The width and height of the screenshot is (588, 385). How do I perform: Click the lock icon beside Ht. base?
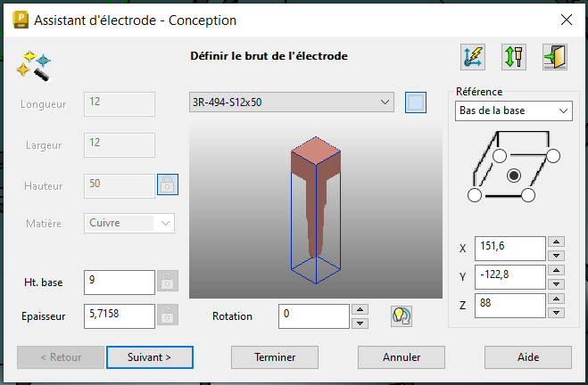(168, 282)
